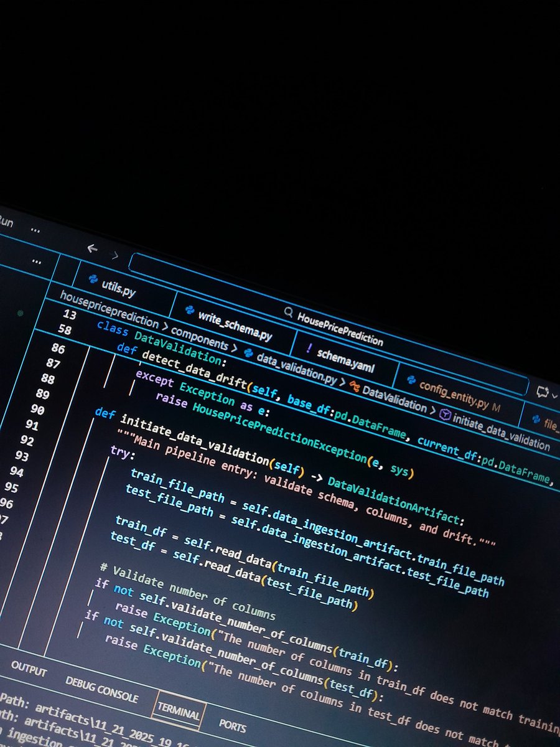Click the warning icon on schema.yaml tab
The image size is (560, 747).
tap(310, 347)
